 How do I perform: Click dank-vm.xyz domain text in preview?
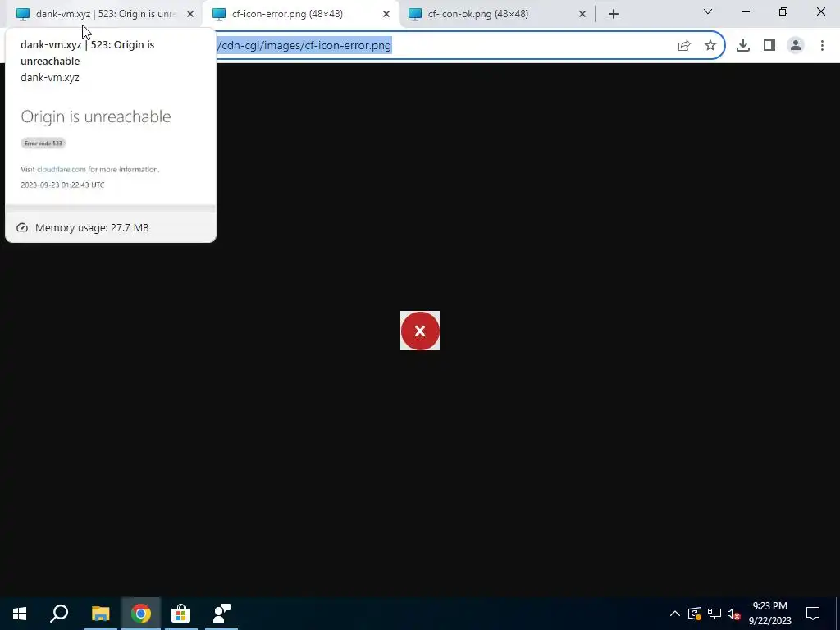click(50, 77)
